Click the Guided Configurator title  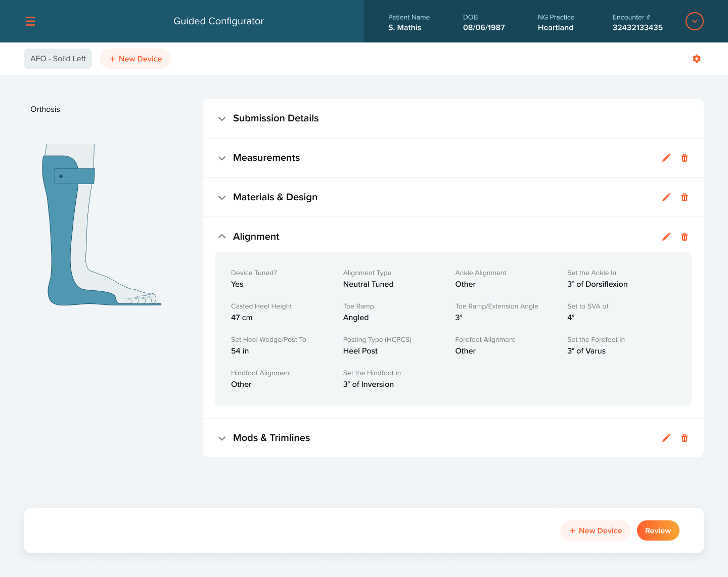pos(218,21)
